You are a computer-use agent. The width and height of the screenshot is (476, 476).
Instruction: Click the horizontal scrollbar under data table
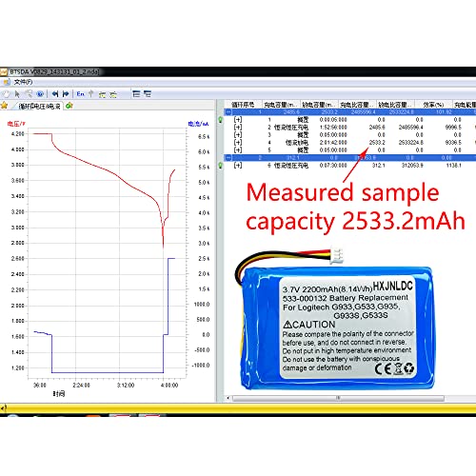click(338, 398)
